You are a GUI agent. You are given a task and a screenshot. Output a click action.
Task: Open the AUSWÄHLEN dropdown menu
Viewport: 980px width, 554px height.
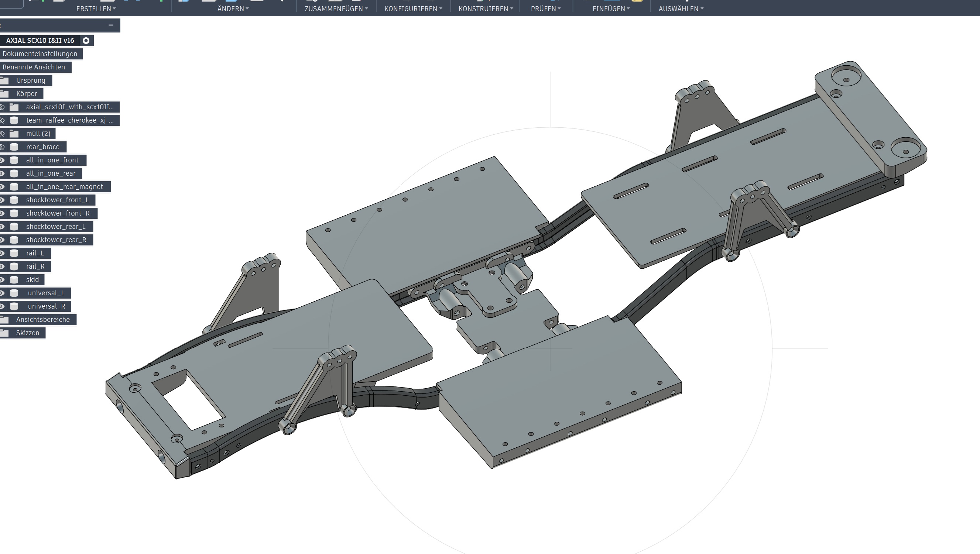tap(681, 8)
